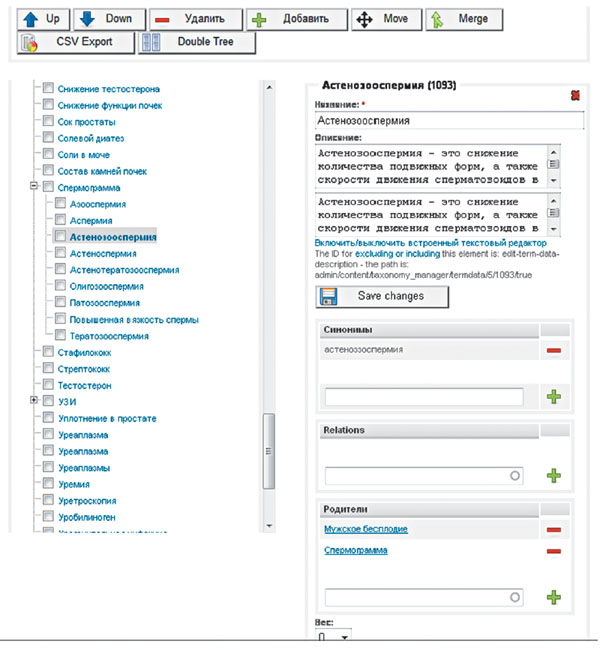
Task: Collapse the Спермограмма tree node
Action: pos(34,186)
